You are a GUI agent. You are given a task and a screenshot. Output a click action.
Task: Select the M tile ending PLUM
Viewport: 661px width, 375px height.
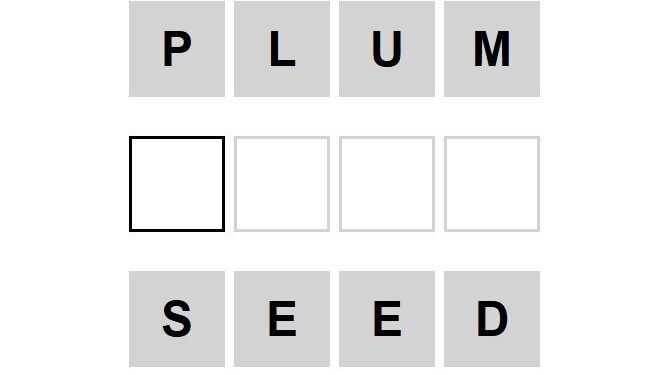point(492,49)
